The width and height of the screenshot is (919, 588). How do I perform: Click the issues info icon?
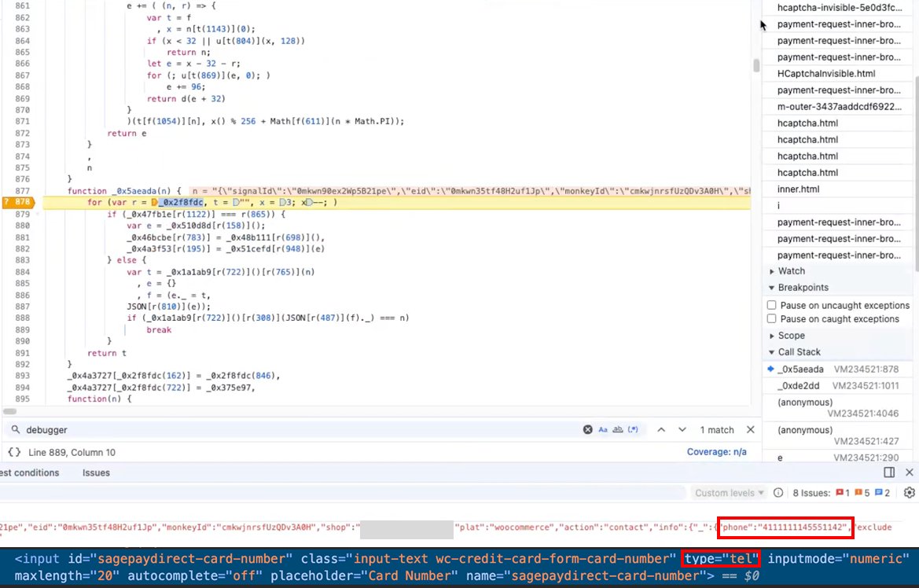click(778, 493)
